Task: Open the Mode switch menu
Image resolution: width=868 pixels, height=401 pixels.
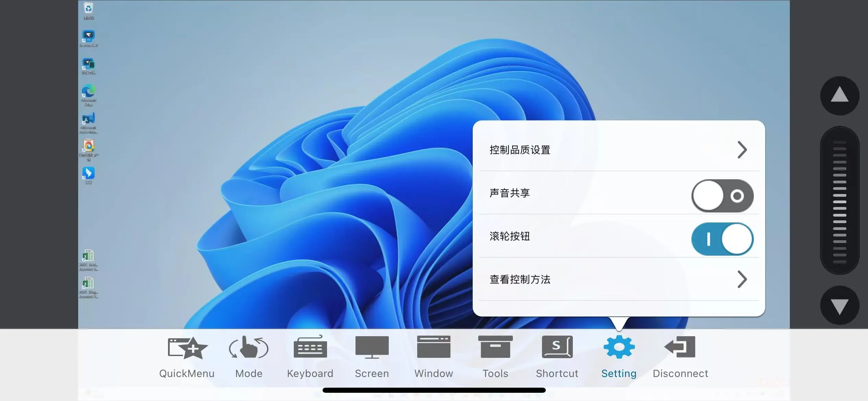Action: coord(249,357)
